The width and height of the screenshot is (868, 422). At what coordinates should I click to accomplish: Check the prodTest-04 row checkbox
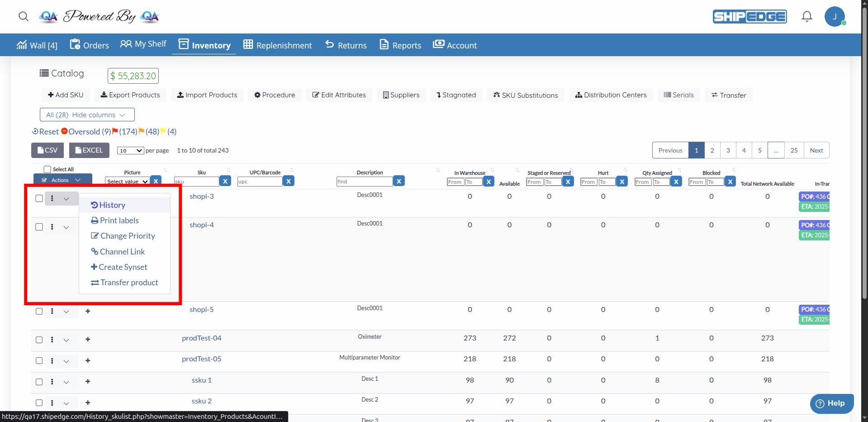39,340
